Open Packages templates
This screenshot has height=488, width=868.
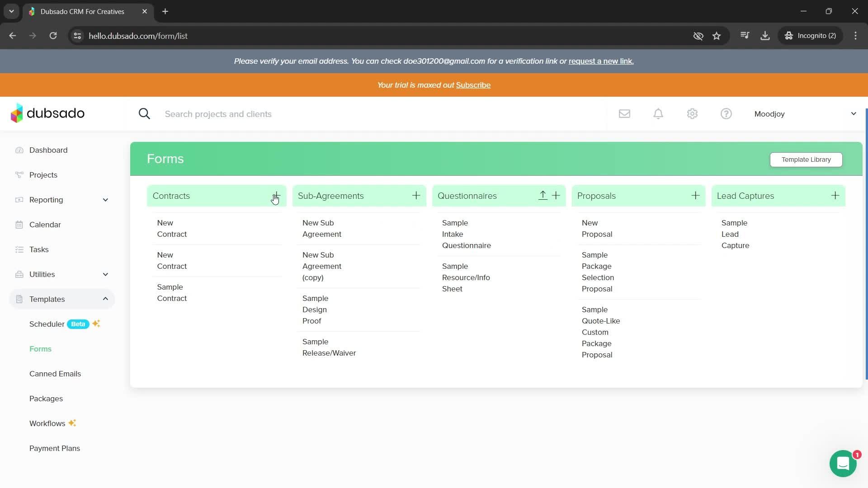click(46, 399)
